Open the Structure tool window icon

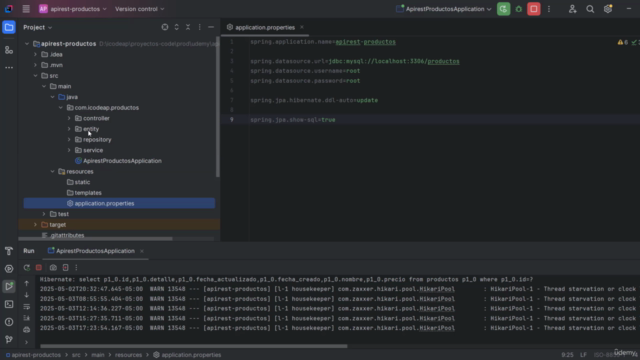9,50
